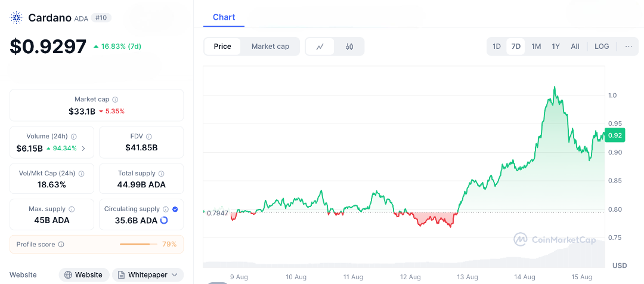Click the 44.99B ADA total supply value

pos(141,184)
